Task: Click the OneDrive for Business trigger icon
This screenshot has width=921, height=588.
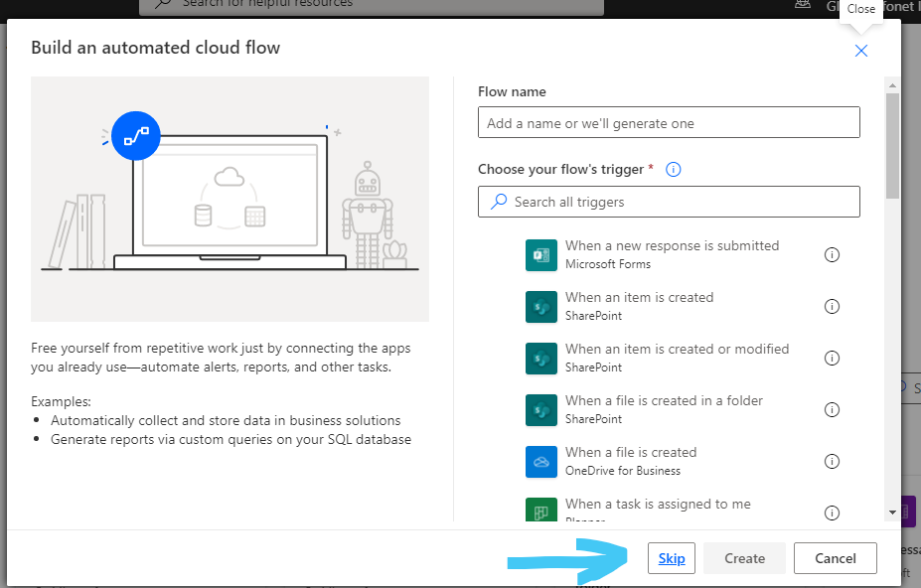Action: click(540, 462)
